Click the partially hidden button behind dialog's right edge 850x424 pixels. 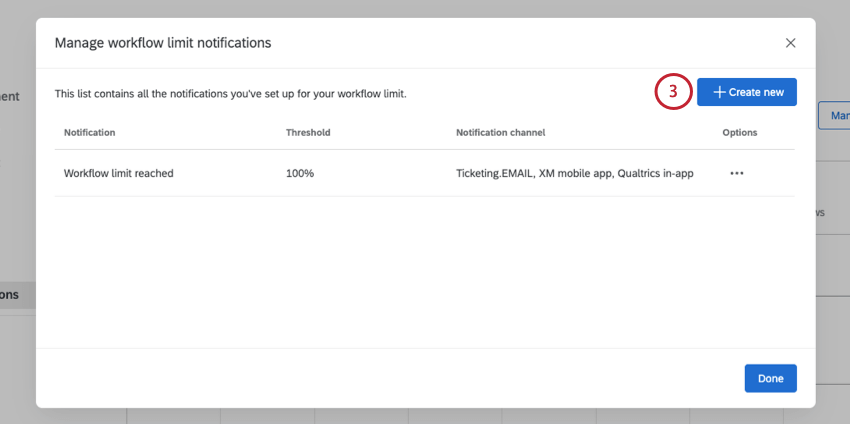click(833, 115)
